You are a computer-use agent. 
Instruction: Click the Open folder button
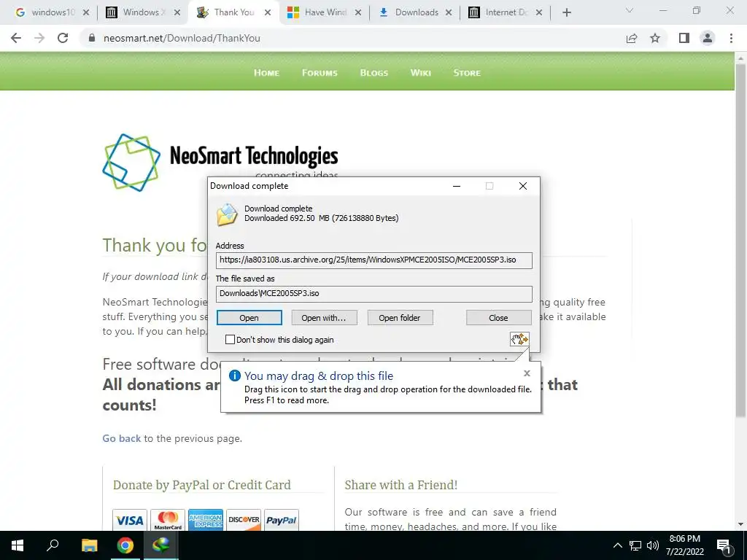pyautogui.click(x=400, y=318)
